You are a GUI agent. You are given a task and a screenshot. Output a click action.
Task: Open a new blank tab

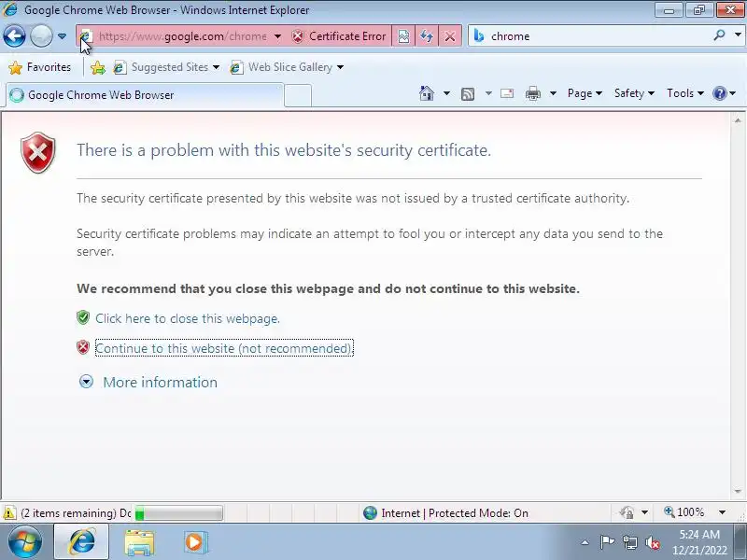(298, 95)
